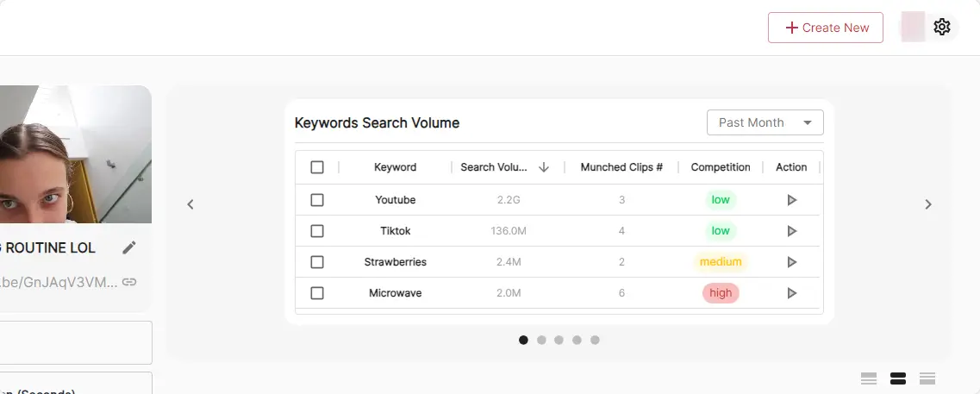980x394 pixels.
Task: Click the Microwave keyword cell
Action: click(x=395, y=292)
